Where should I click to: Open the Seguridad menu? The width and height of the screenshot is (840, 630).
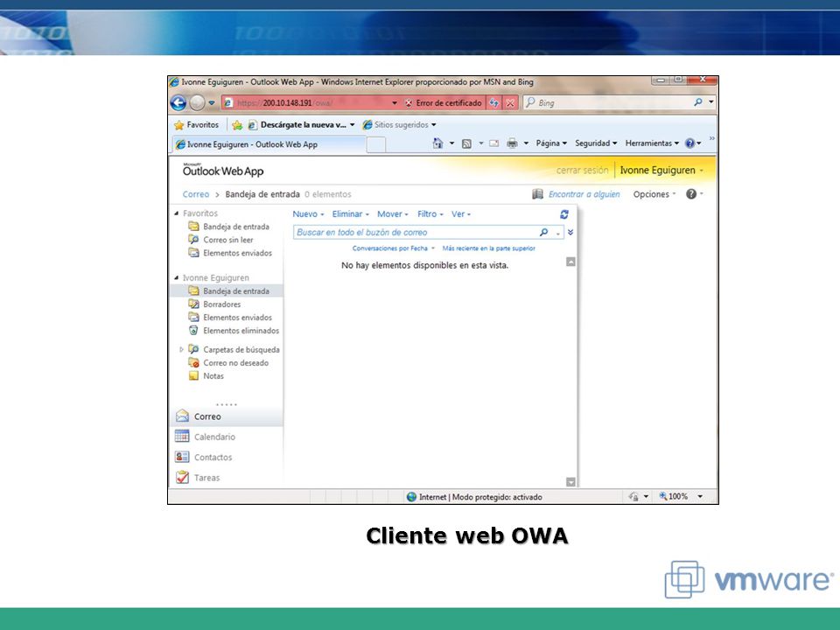tap(596, 143)
